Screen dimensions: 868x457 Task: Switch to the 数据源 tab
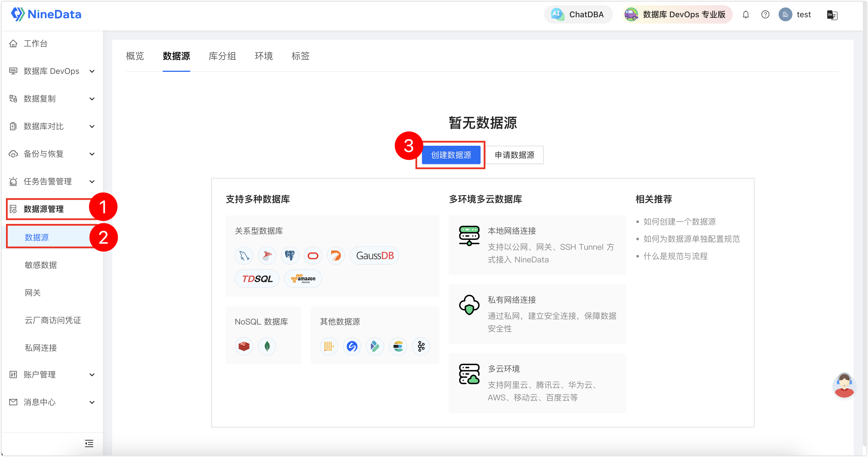pyautogui.click(x=176, y=56)
